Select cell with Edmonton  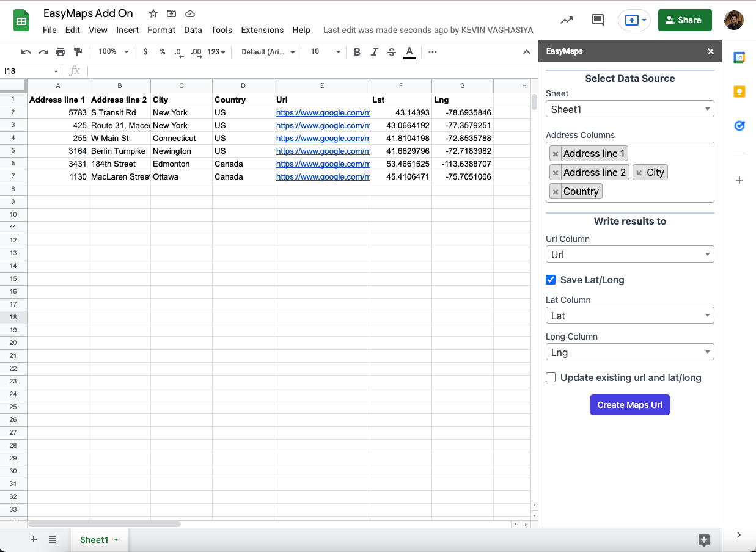pos(182,164)
